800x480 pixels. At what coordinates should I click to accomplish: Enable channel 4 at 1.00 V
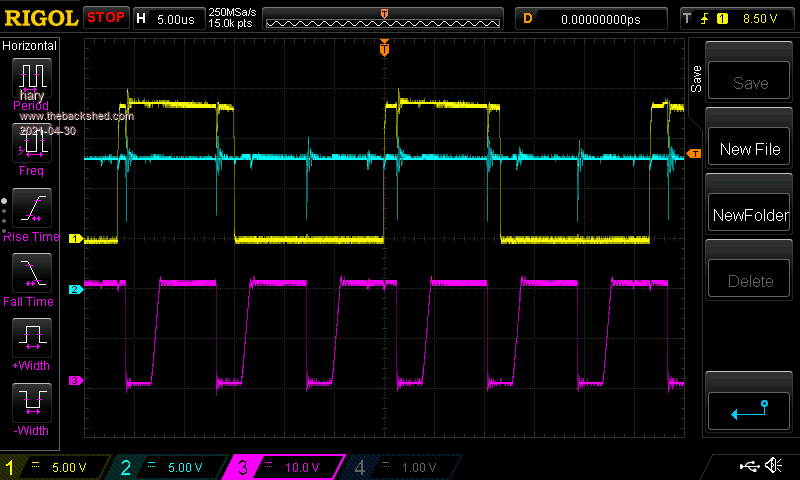398,467
